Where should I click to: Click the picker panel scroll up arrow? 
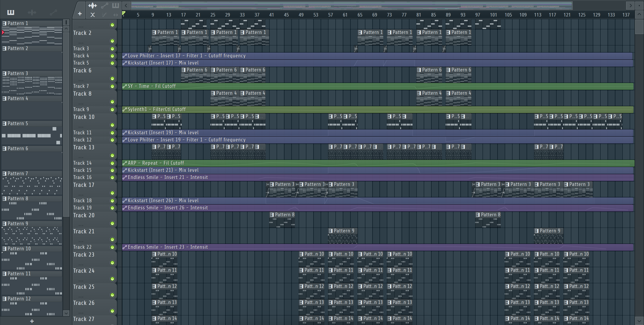click(66, 29)
